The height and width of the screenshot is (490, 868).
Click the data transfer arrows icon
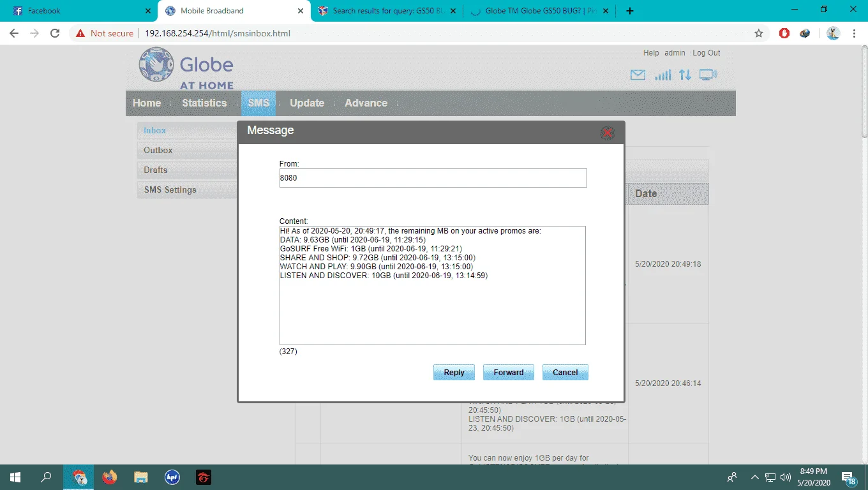point(685,75)
